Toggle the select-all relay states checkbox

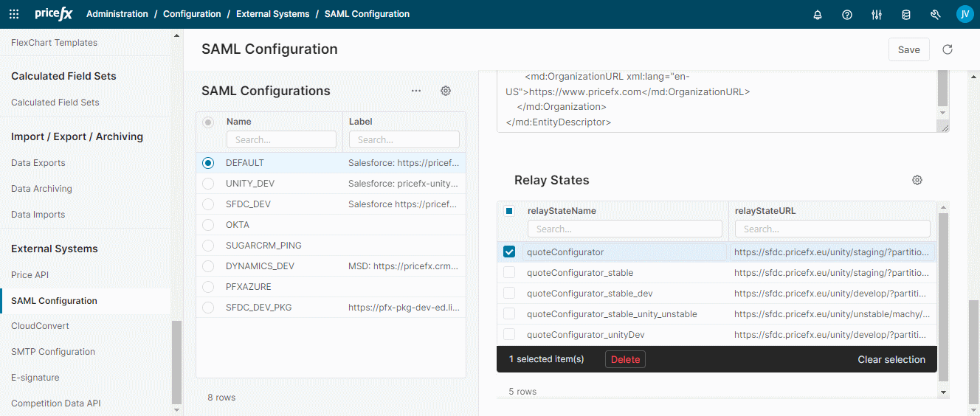(509, 211)
